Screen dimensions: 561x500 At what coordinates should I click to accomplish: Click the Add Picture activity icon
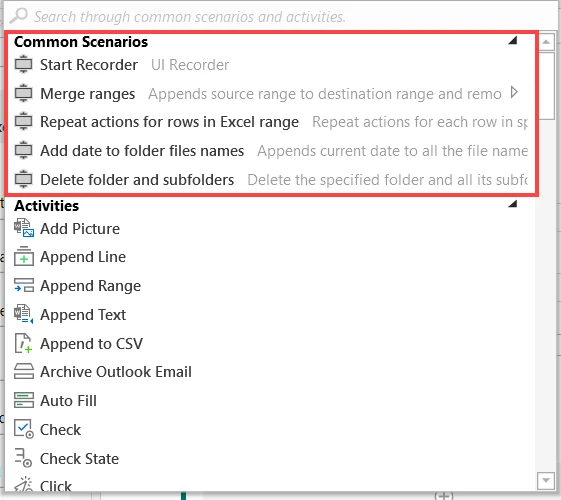click(24, 229)
